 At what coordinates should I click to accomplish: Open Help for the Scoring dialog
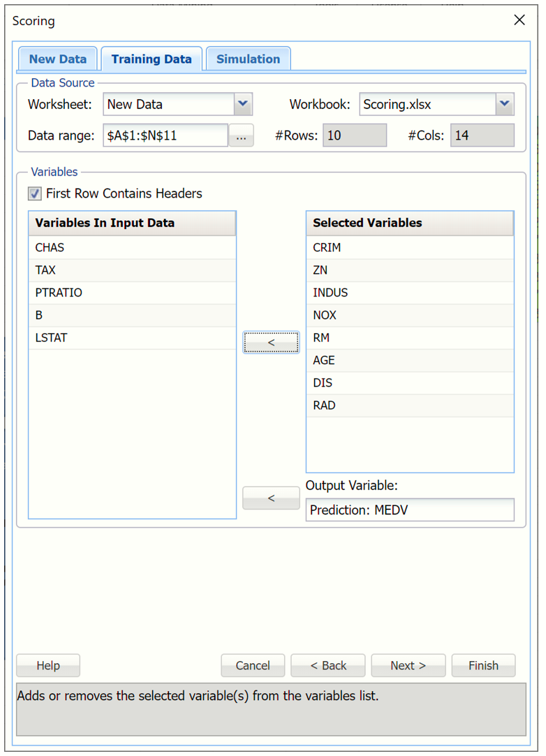point(48,665)
